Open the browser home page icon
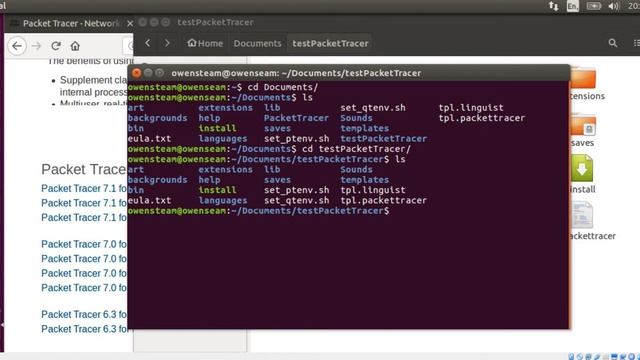Screen dimensions: 640x360 coord(75,46)
